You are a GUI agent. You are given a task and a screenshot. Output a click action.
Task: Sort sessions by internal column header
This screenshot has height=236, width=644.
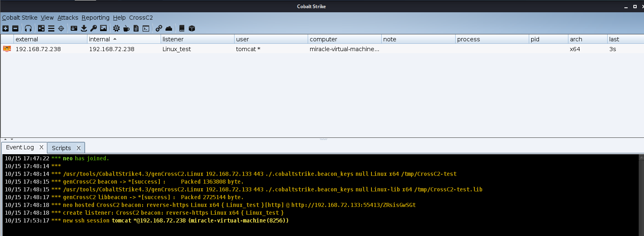124,39
